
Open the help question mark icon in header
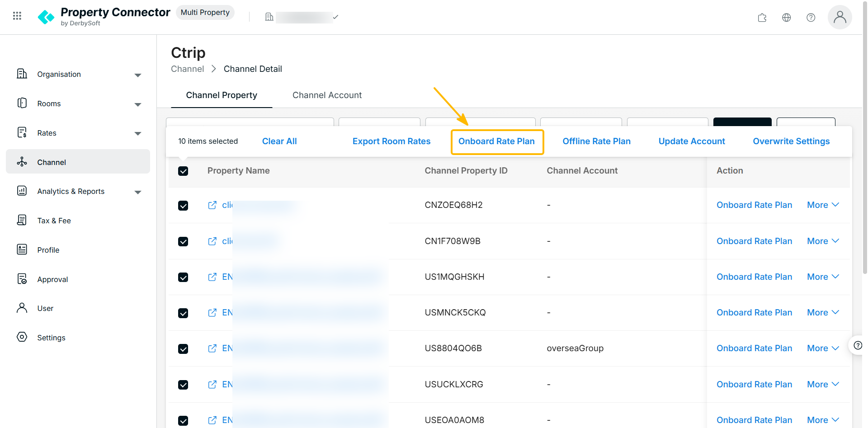click(811, 18)
